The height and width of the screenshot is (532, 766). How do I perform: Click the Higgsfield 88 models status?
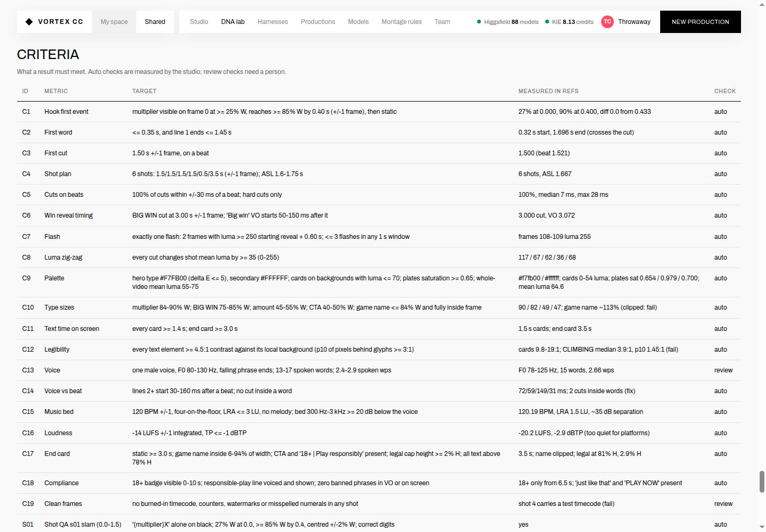click(x=508, y=22)
